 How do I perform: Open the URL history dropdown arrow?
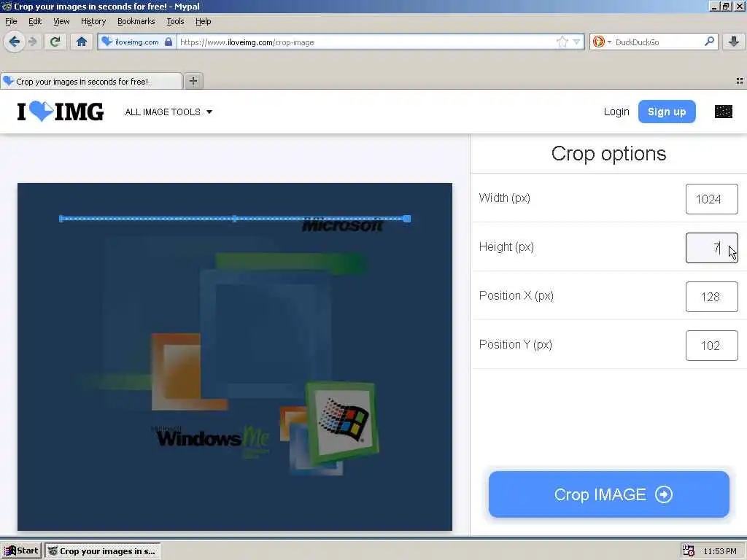coord(576,42)
